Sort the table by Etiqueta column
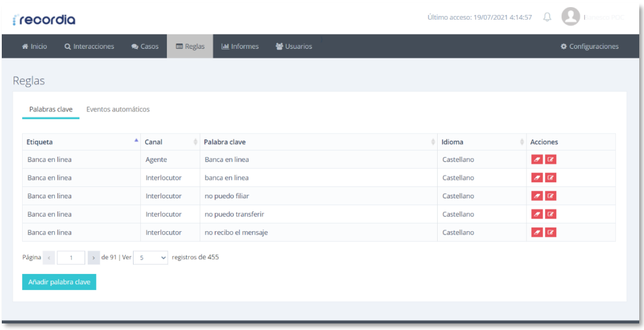Image resolution: width=644 pixels, height=330 pixels. tap(81, 142)
